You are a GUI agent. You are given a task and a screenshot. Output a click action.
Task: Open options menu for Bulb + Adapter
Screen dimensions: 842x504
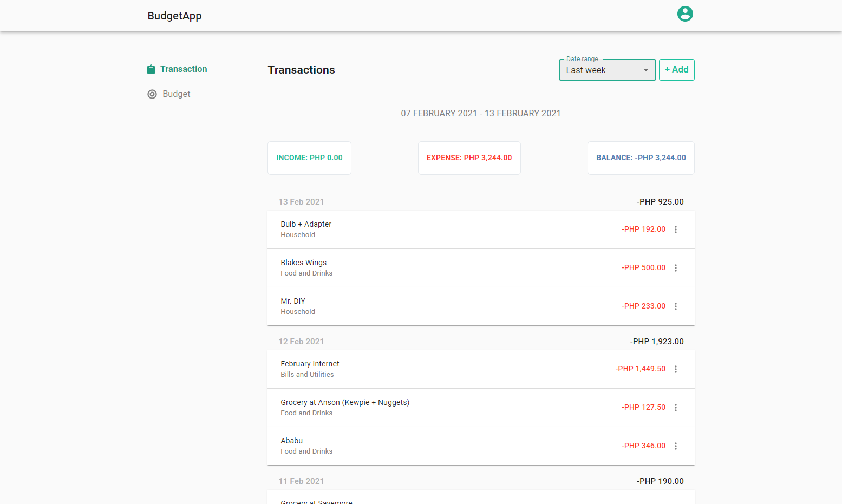tap(675, 230)
